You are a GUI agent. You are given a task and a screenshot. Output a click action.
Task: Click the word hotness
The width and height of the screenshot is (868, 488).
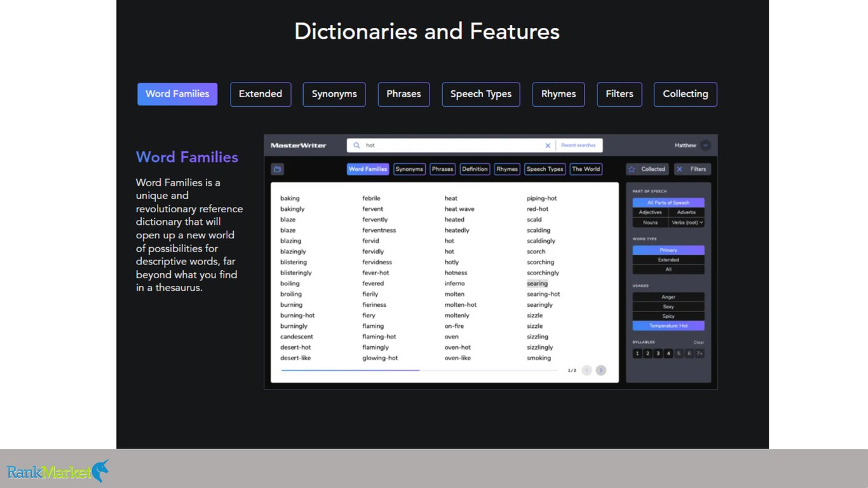(x=456, y=273)
